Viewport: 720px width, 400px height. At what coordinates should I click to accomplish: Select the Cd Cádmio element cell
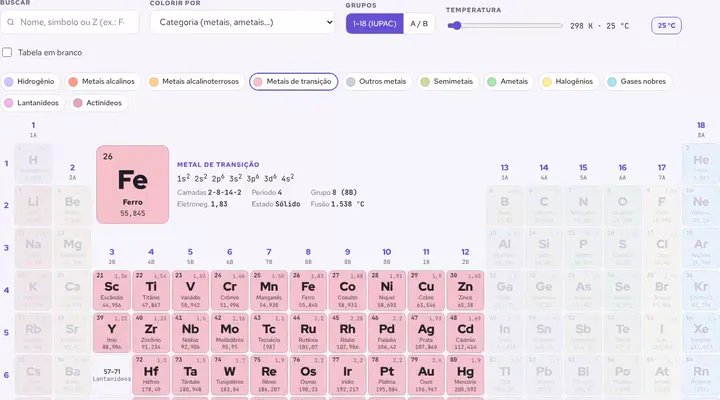point(465,333)
